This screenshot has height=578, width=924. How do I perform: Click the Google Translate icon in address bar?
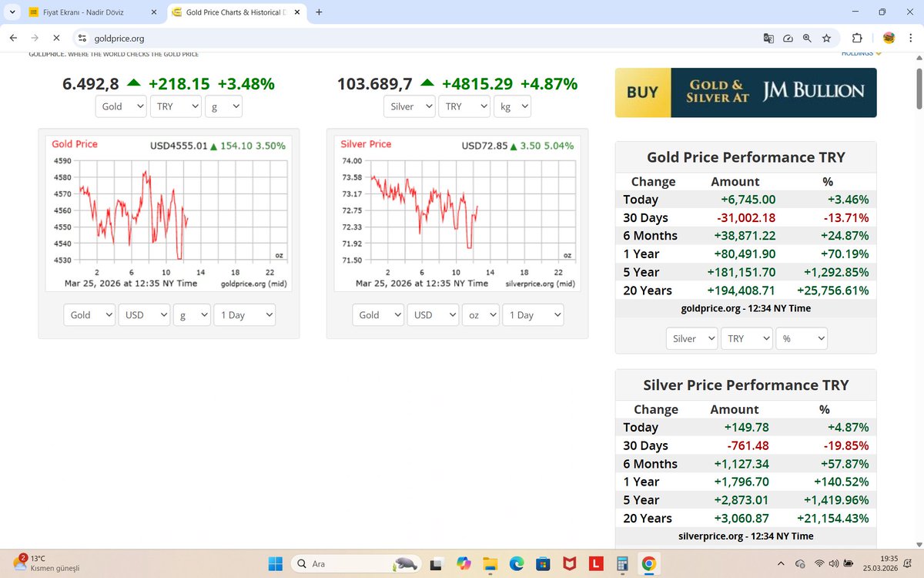[x=768, y=38]
